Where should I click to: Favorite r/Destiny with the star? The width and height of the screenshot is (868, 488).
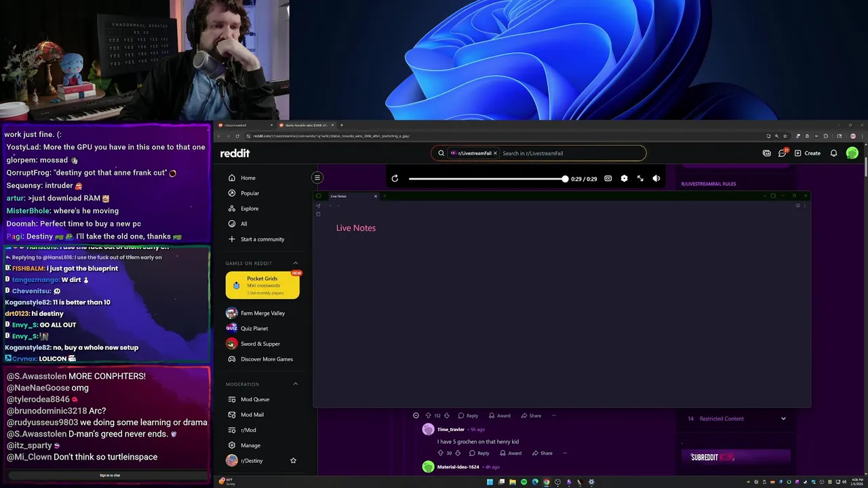click(293, 461)
